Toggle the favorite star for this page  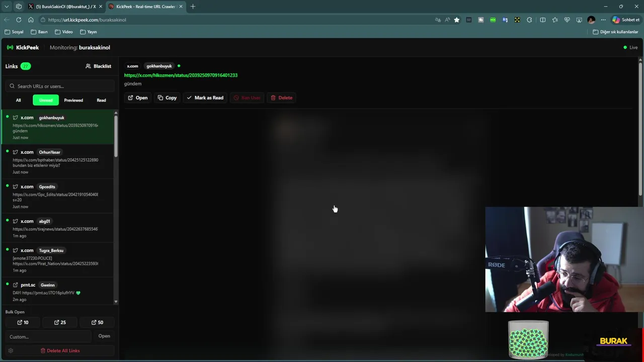point(457,20)
